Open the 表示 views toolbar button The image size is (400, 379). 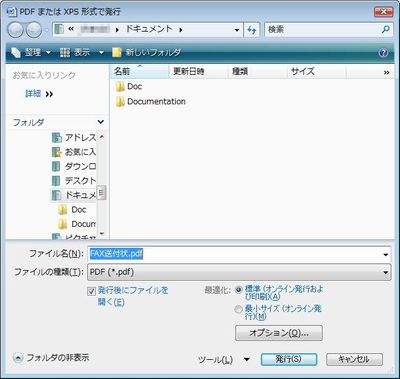(x=75, y=52)
